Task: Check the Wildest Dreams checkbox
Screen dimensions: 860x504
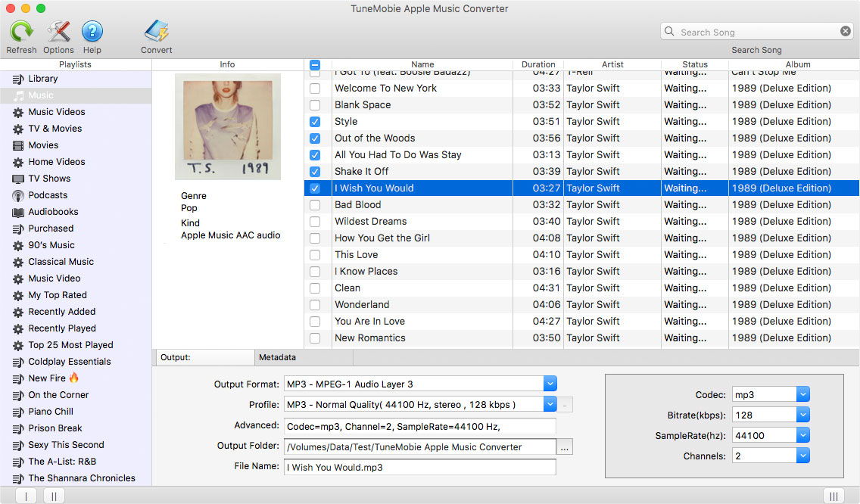Action: tap(315, 222)
